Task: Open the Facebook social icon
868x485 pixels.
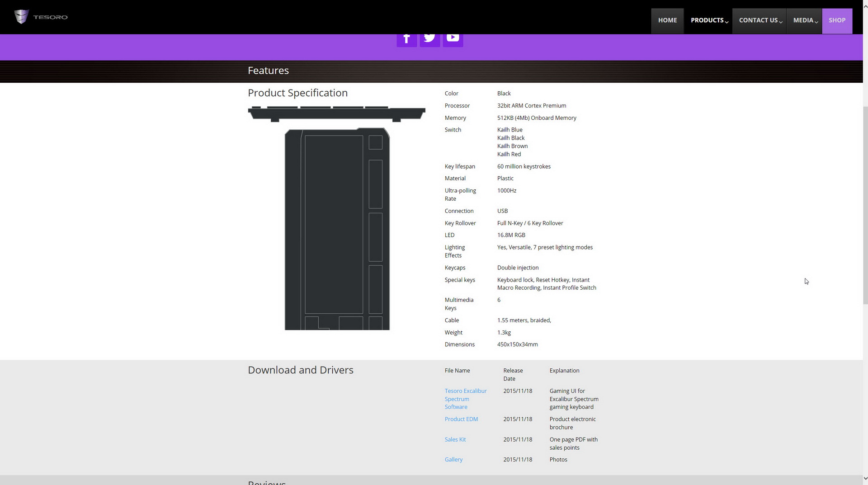Action: click(406, 40)
